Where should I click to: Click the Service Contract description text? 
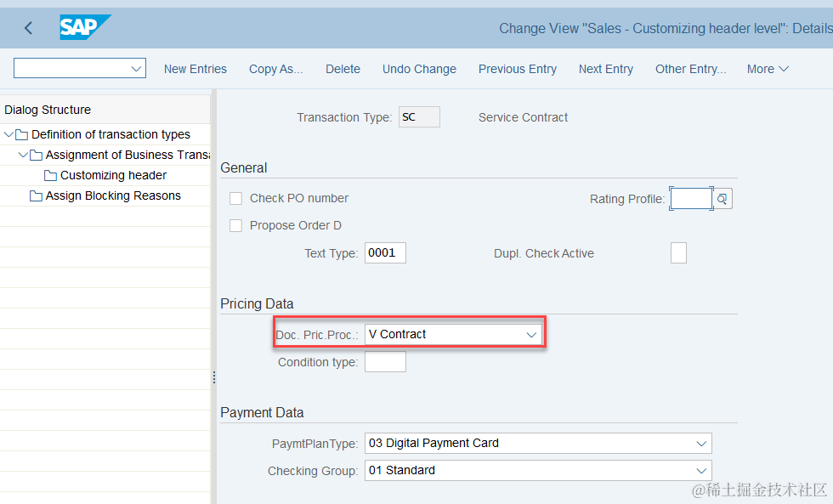523,117
